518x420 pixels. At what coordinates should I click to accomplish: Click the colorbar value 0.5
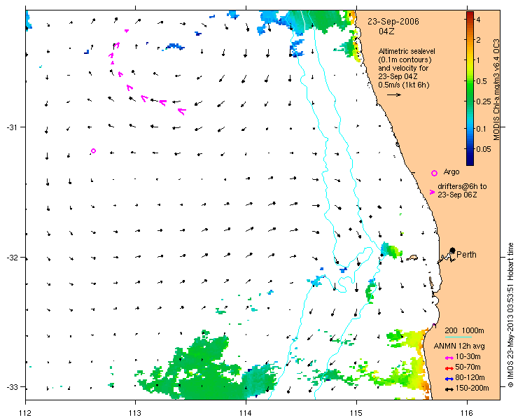tap(482, 81)
